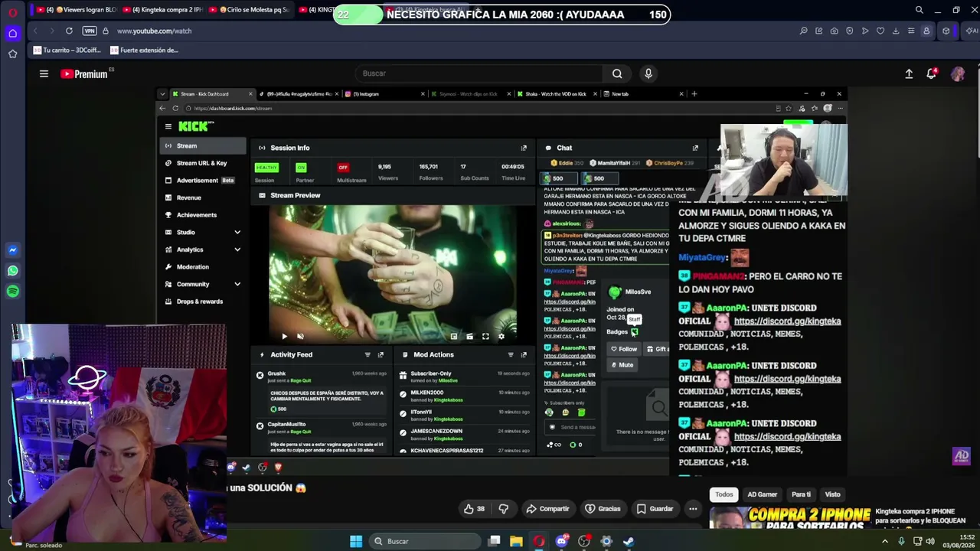Open the 'Tu carrito – 3DCoiff' bookmark
Screen dimensions: 980x551
coord(67,51)
